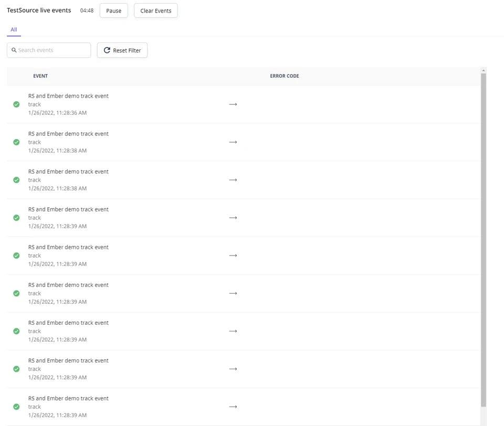Click the events list vertical scrollbar

point(484,236)
